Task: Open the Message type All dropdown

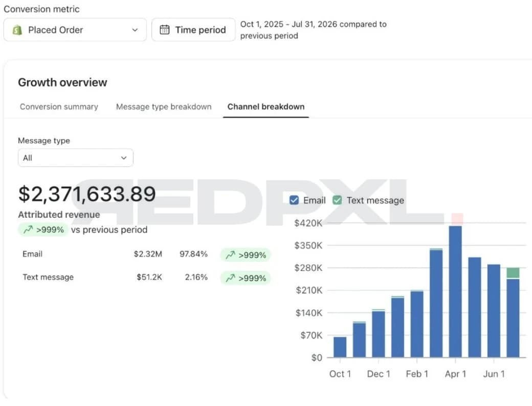Action: click(x=76, y=157)
